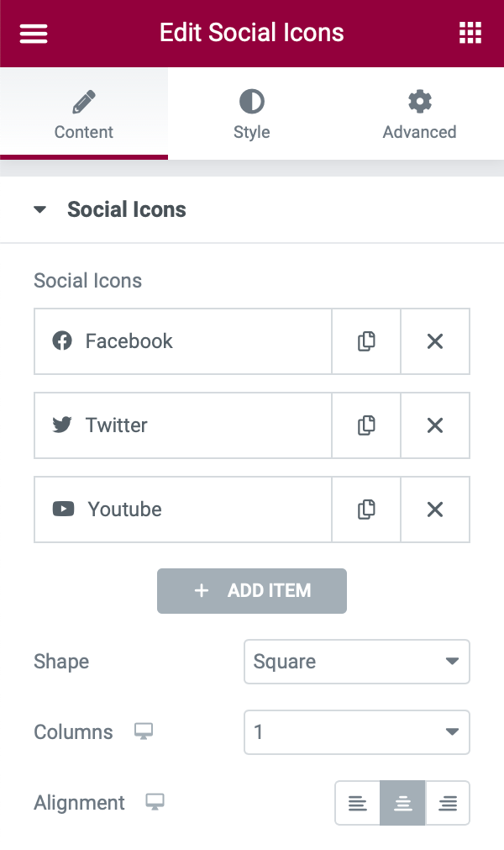The height and width of the screenshot is (850, 504).
Task: Set alignment to right
Action: pos(448,804)
